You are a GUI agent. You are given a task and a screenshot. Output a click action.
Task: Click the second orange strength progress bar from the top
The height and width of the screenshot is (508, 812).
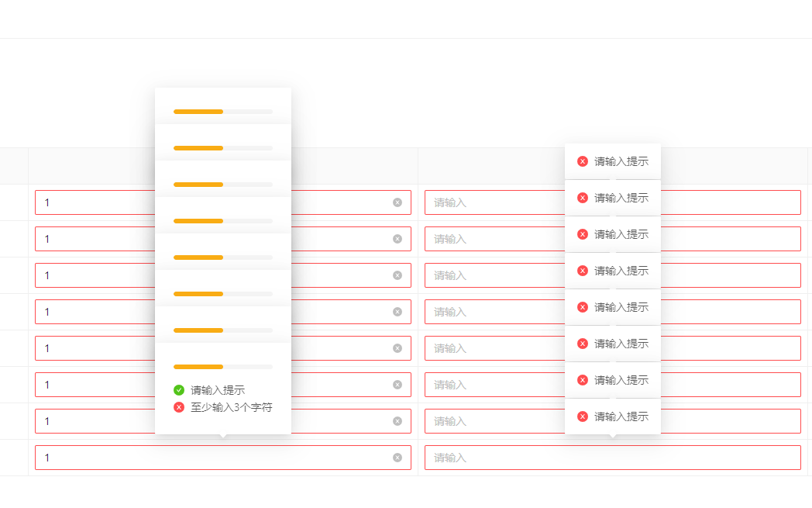coord(223,148)
